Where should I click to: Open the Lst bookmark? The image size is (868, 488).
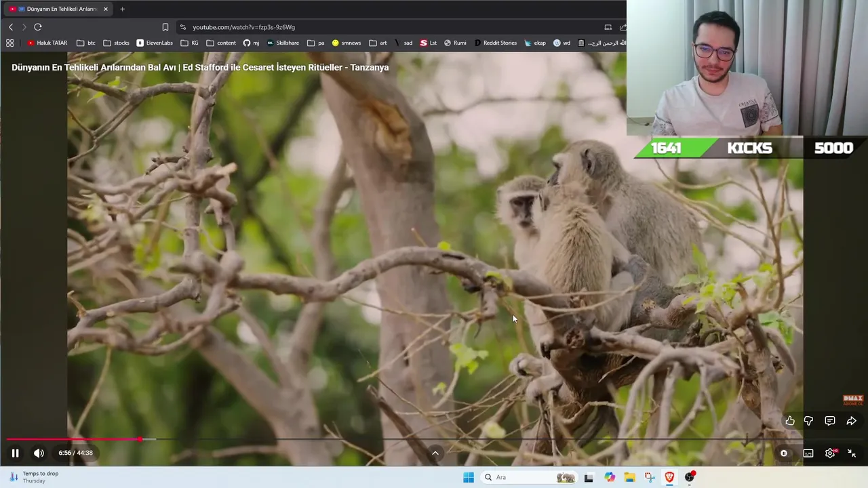pyautogui.click(x=429, y=43)
